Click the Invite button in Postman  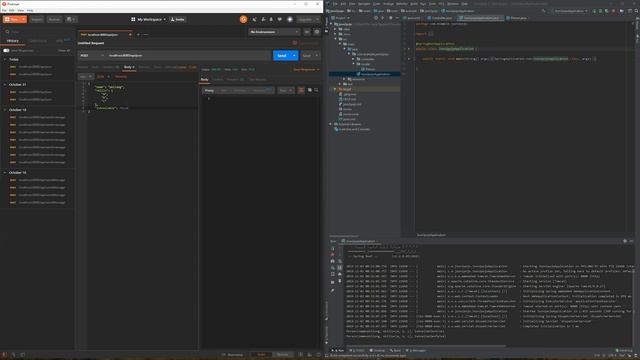click(x=178, y=19)
